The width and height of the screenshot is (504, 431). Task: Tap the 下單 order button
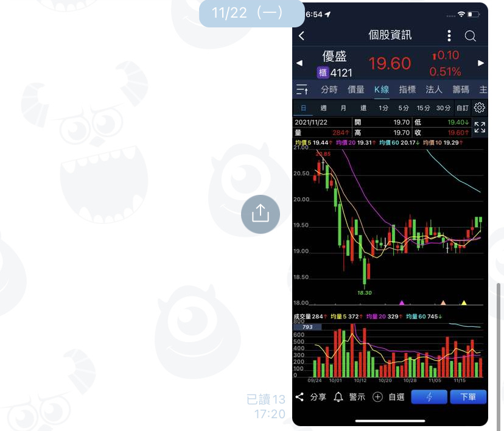click(x=468, y=397)
